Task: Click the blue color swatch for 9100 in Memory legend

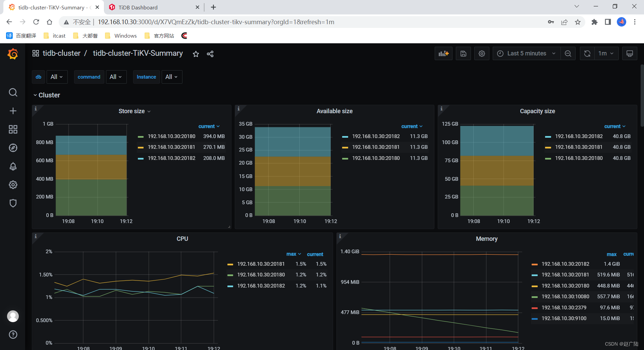Action: coord(534,319)
